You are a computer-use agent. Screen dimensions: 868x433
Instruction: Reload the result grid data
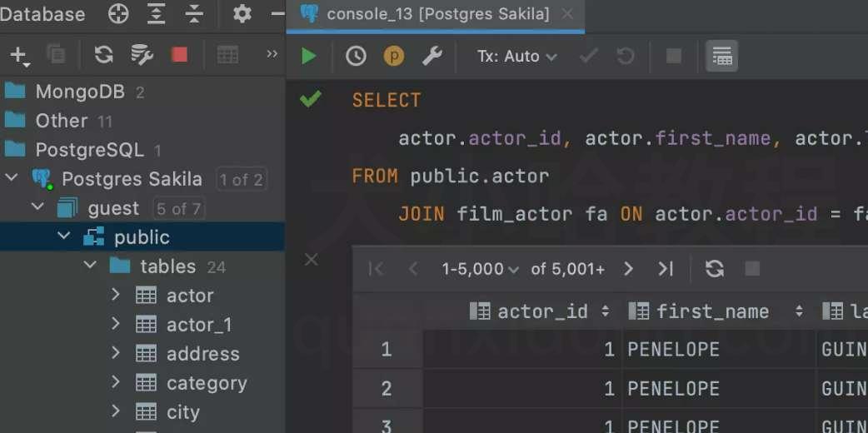point(714,269)
